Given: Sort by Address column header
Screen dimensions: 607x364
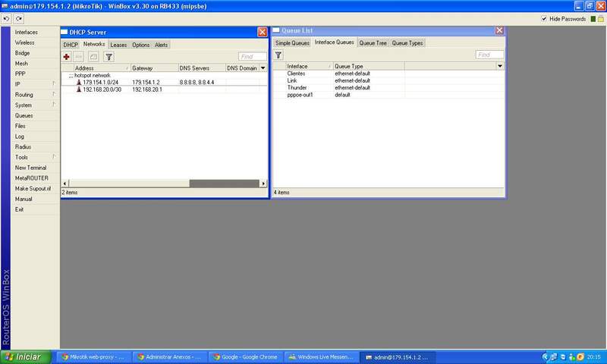Looking at the screenshot, I should [x=102, y=68].
